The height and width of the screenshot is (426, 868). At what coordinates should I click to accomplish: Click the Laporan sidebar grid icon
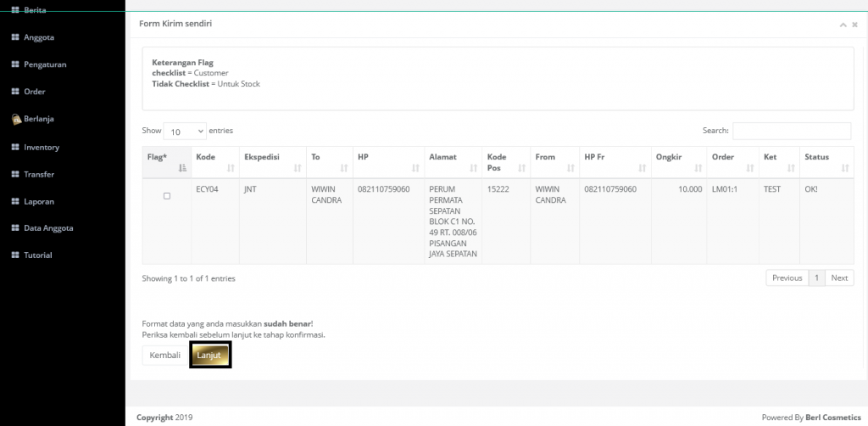[x=14, y=202]
